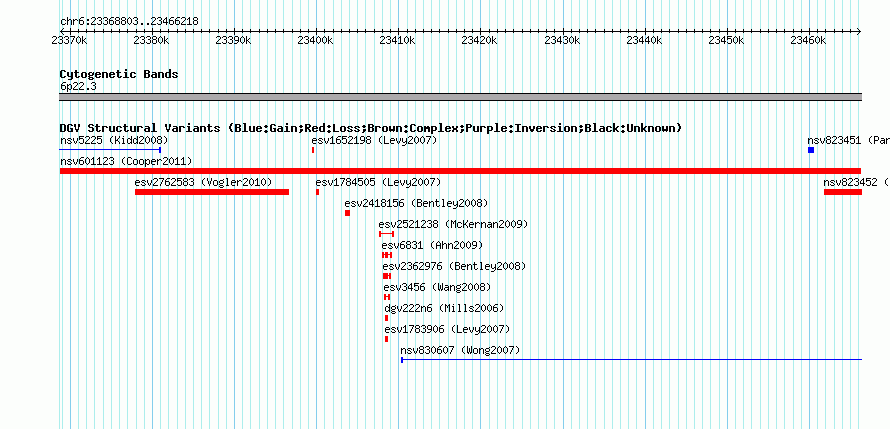Open the esv1652198 (Levy2007) variant label
Screen dimensions: 890x429
point(374,140)
